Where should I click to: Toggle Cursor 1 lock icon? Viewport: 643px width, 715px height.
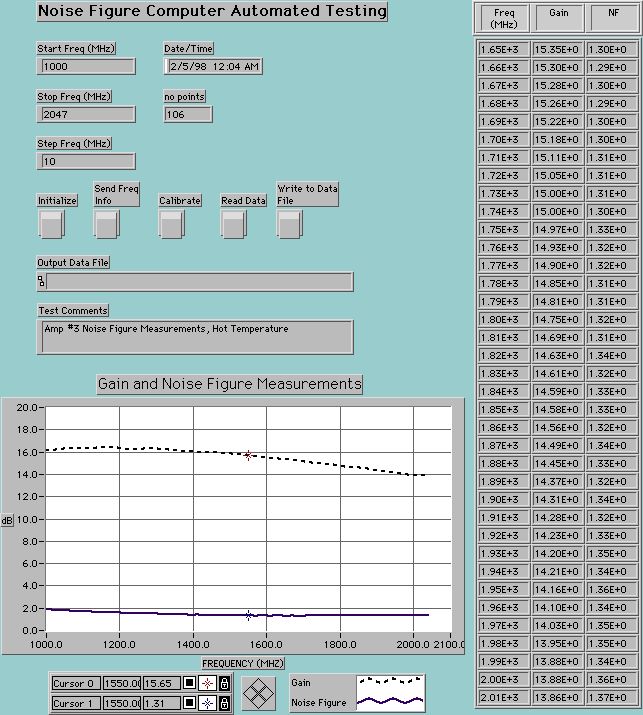[224, 703]
